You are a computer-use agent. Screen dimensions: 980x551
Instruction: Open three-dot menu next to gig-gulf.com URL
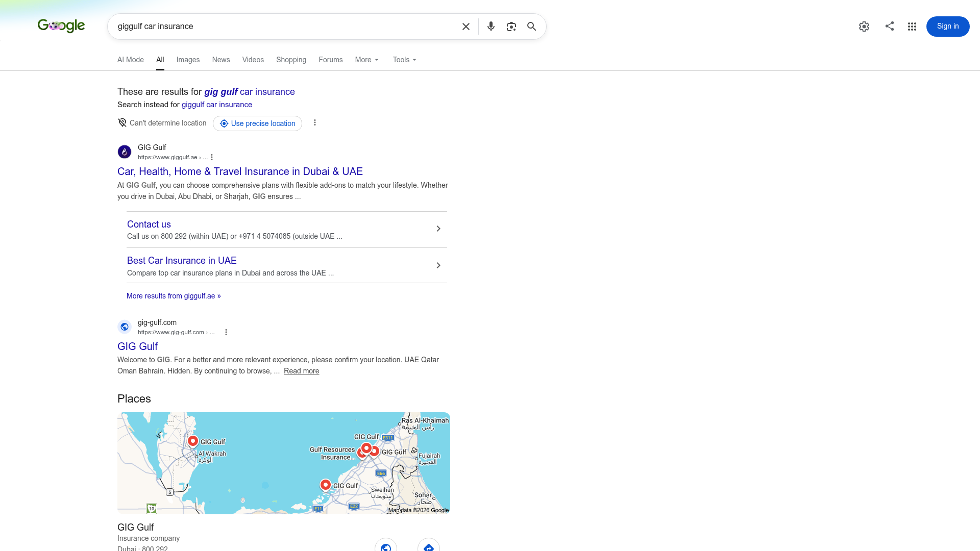[x=226, y=332]
